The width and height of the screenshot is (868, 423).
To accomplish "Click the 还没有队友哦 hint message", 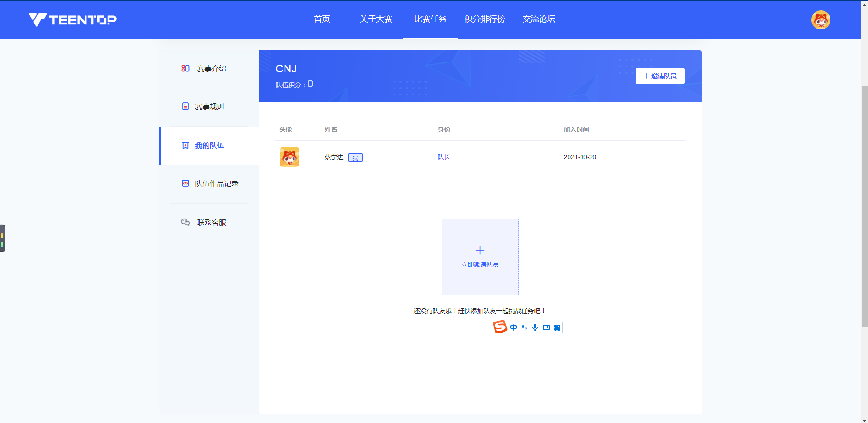I will [480, 311].
